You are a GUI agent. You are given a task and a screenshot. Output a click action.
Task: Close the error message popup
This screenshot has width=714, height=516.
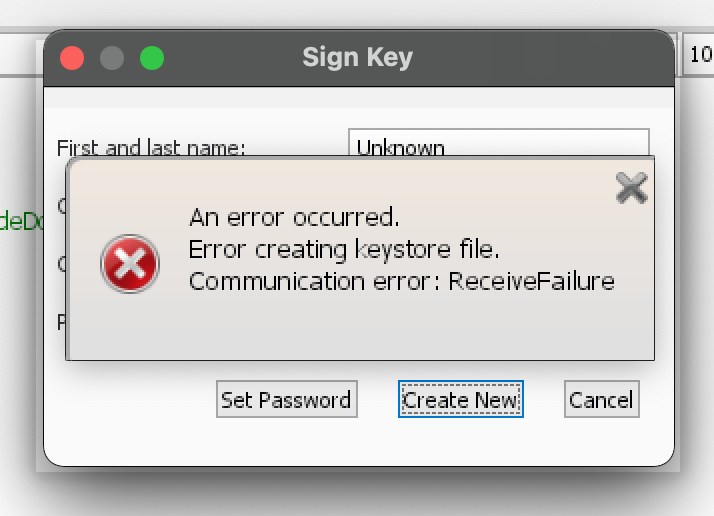coord(631,187)
